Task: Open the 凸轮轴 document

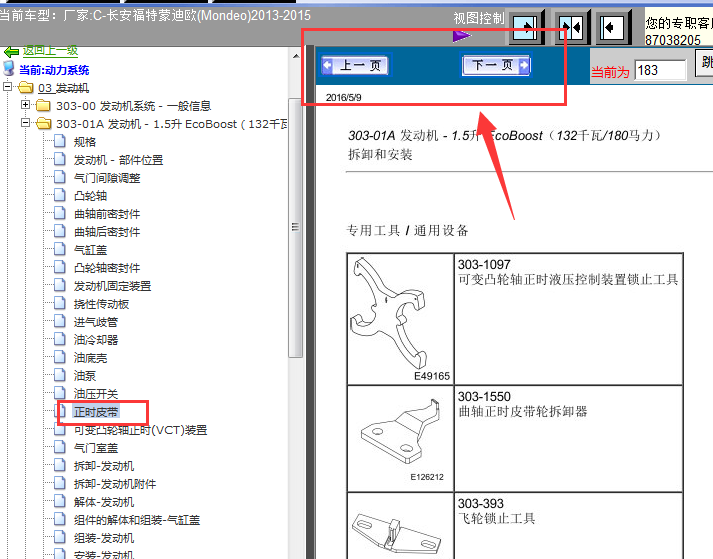Action: 90,196
